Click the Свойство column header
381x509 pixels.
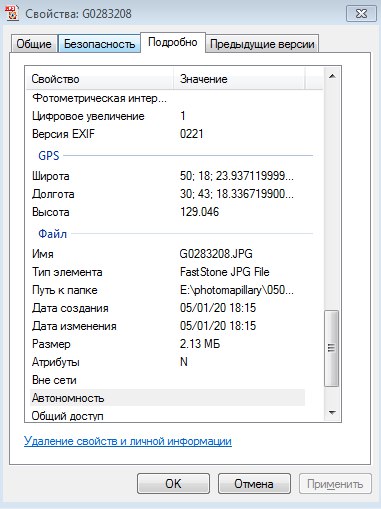[100, 79]
